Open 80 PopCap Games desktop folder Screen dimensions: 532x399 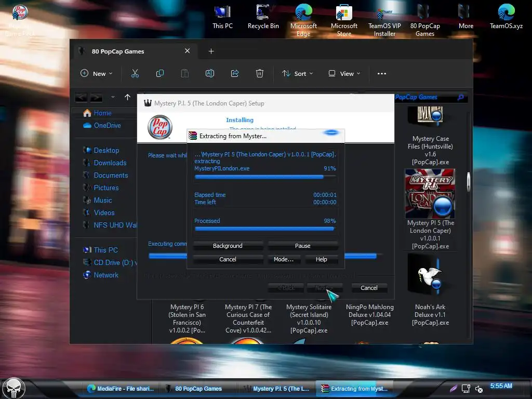tap(425, 20)
